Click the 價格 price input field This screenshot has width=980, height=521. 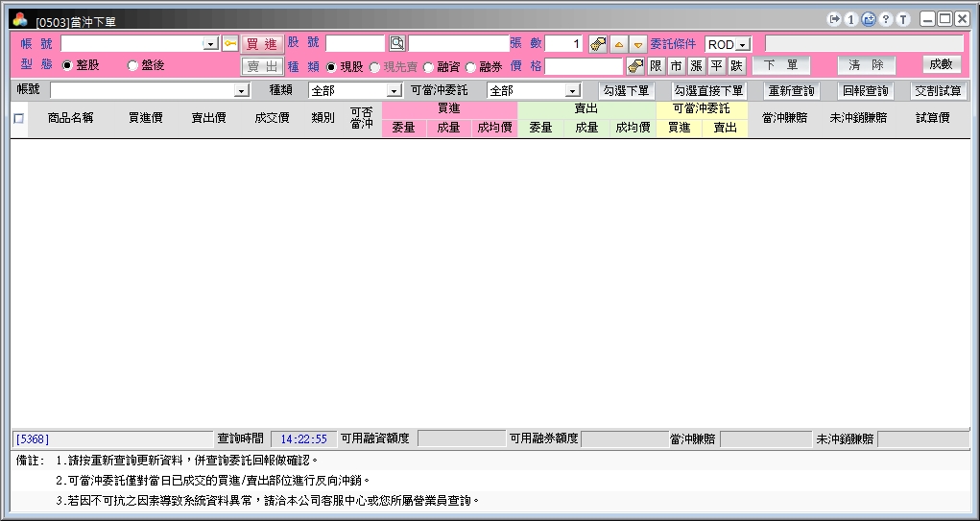tap(584, 66)
